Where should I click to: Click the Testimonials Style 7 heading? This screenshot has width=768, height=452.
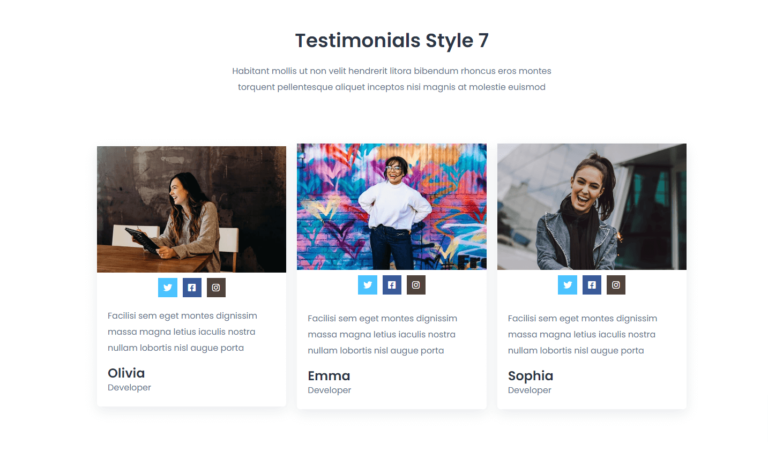tap(391, 41)
